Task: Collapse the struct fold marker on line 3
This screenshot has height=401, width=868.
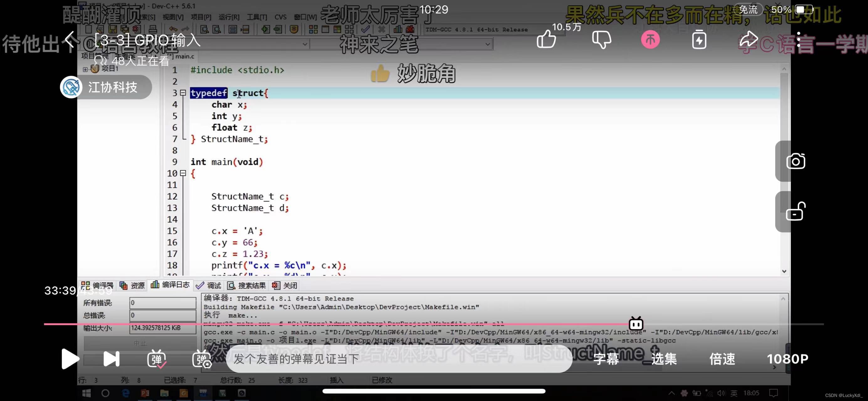Action: 183,93
